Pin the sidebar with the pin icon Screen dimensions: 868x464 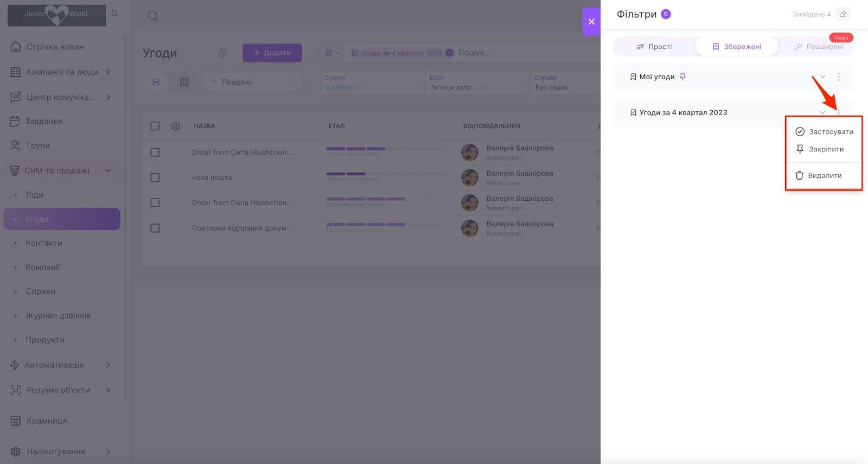click(x=114, y=14)
